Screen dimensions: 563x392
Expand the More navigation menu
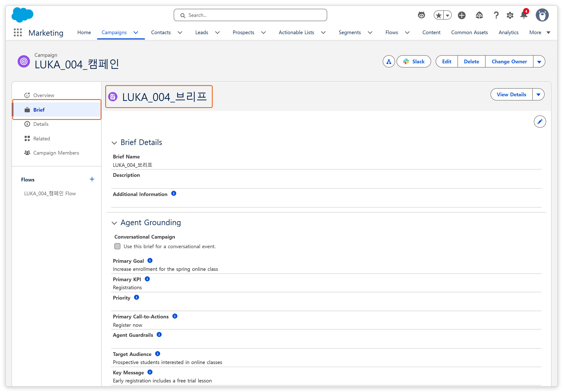pos(540,33)
